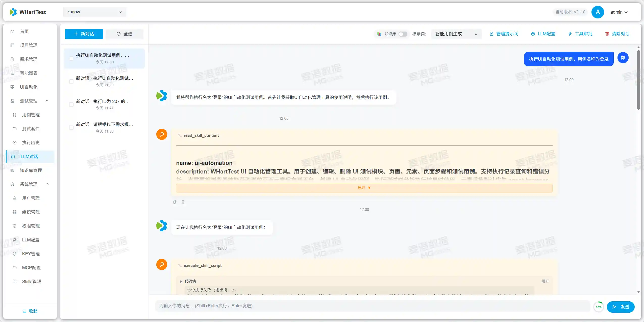644x322 pixels.
Task: Expand read_skill_content with 展开 bar
Action: click(364, 188)
